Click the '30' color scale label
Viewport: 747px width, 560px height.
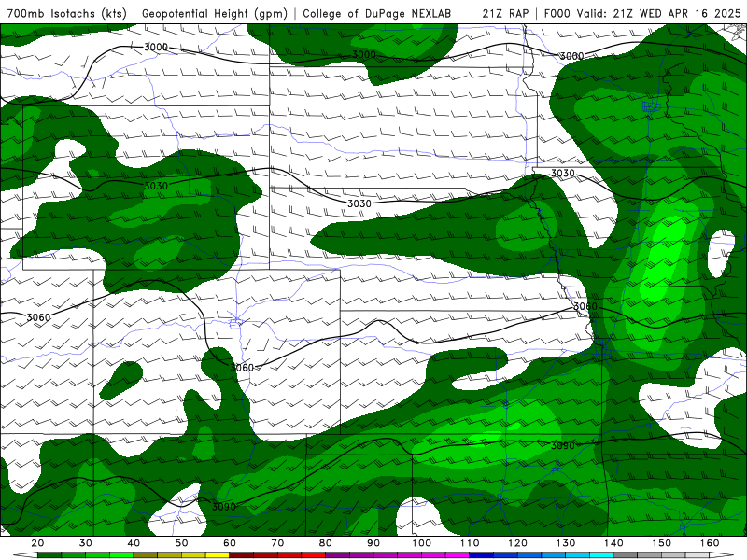[x=86, y=543]
